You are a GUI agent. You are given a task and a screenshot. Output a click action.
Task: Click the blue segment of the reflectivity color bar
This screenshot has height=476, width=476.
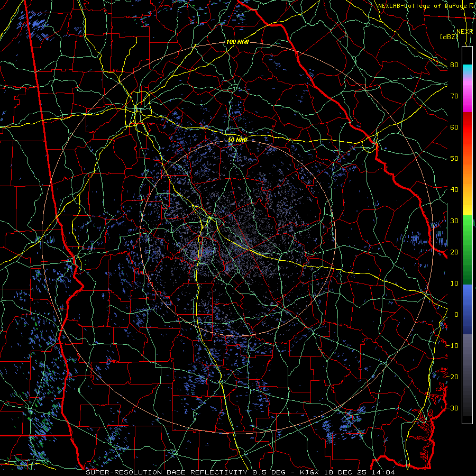[x=467, y=309]
